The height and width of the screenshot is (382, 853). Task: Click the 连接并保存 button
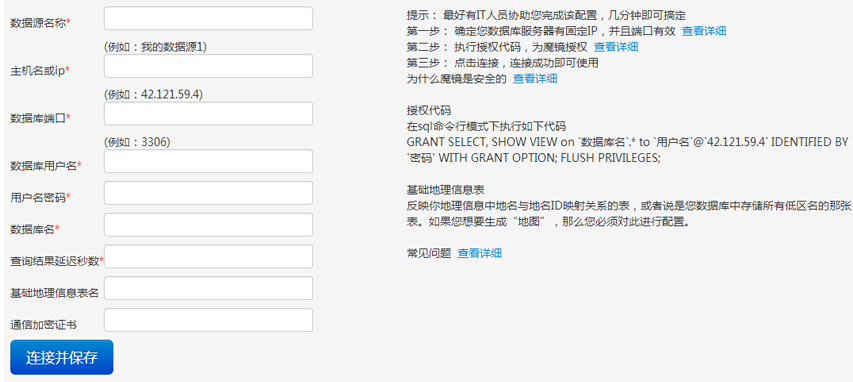[61, 358]
